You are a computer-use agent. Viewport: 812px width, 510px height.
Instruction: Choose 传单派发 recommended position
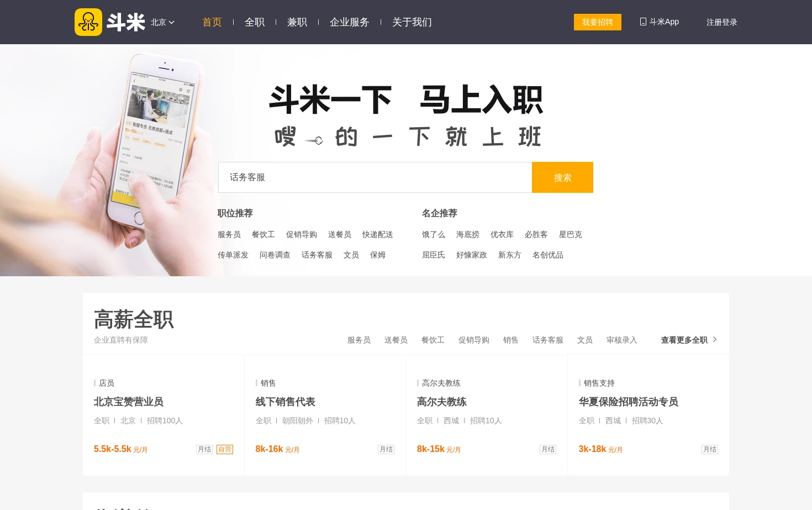[x=233, y=255]
